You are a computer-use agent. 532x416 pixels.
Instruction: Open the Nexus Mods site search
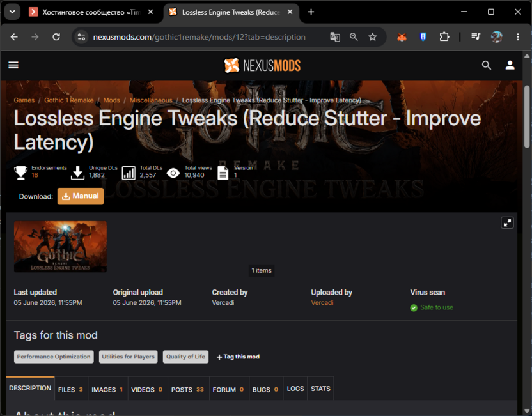click(x=486, y=65)
